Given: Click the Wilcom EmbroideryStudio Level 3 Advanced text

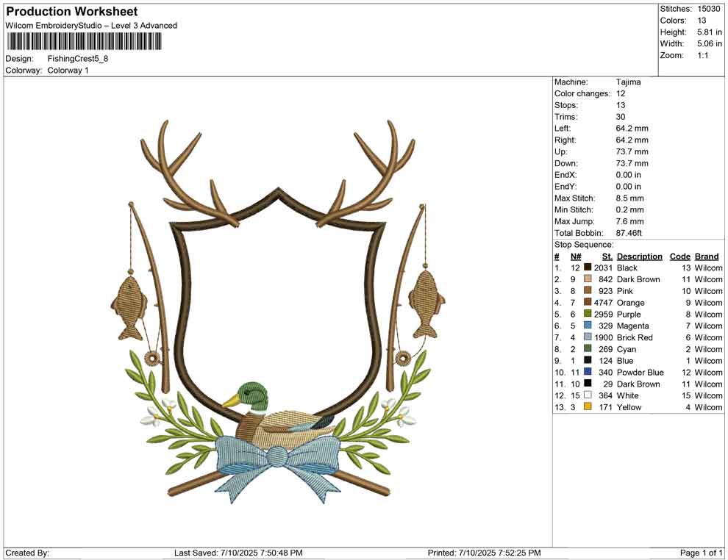Looking at the screenshot, I should [x=91, y=26].
